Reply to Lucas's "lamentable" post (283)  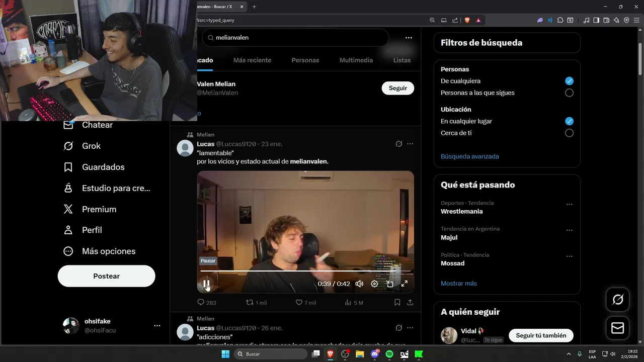click(206, 302)
